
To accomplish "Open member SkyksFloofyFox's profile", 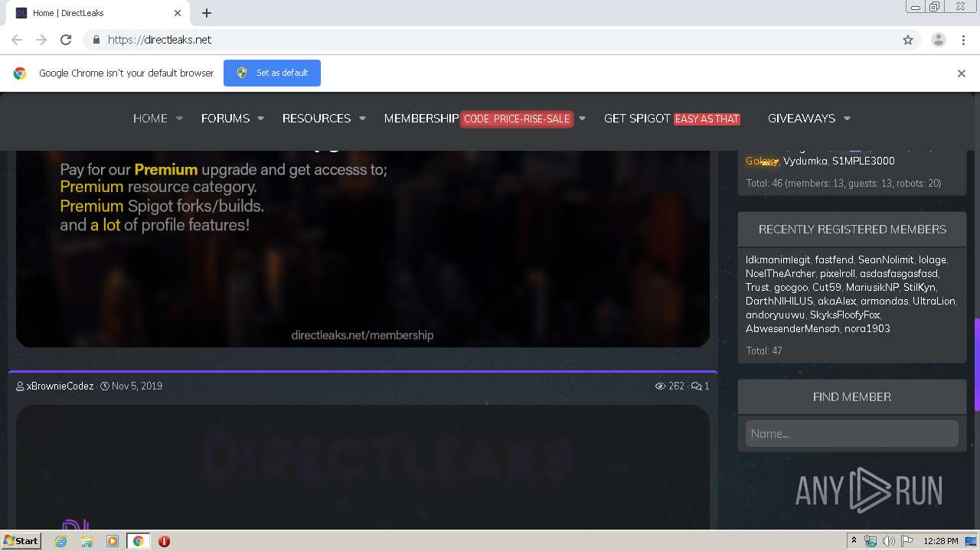I will click(844, 315).
